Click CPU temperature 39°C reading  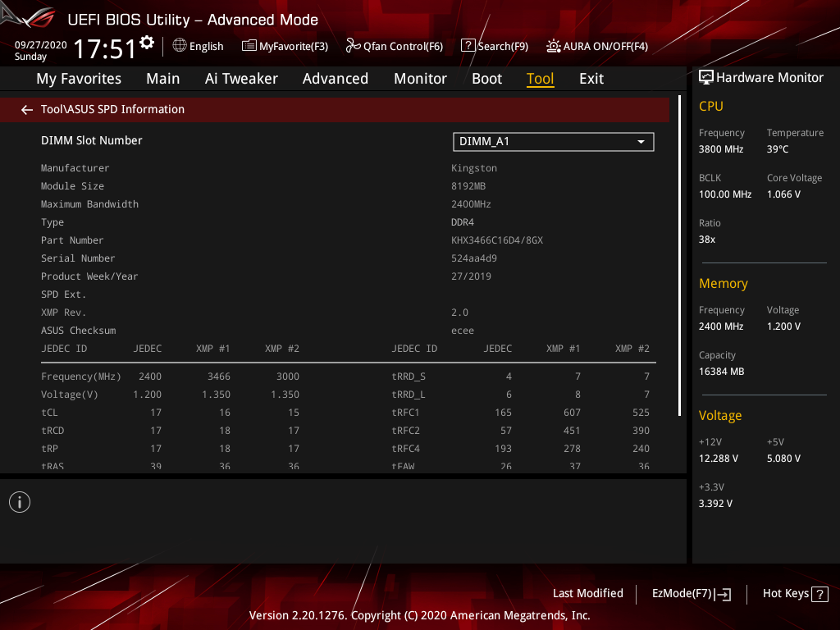(778, 149)
